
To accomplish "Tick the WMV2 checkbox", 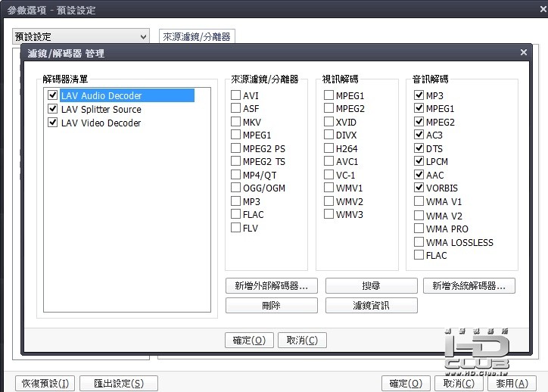I will click(x=328, y=201).
